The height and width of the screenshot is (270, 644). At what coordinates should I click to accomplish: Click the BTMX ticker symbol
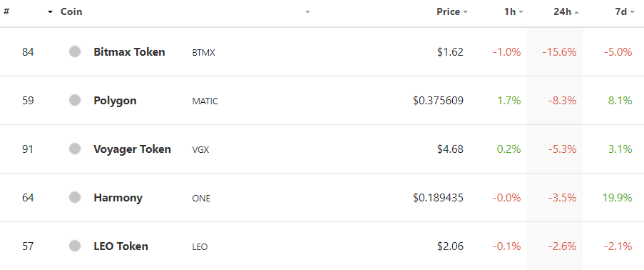[x=203, y=53]
